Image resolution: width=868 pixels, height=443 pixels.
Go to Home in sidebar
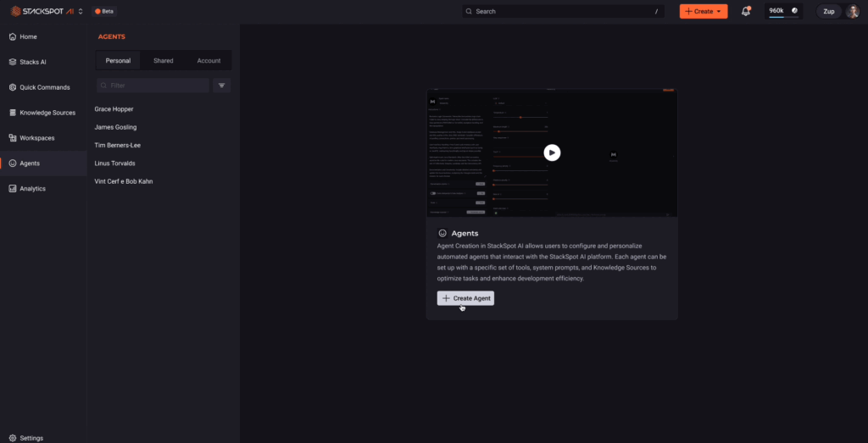tap(43, 36)
